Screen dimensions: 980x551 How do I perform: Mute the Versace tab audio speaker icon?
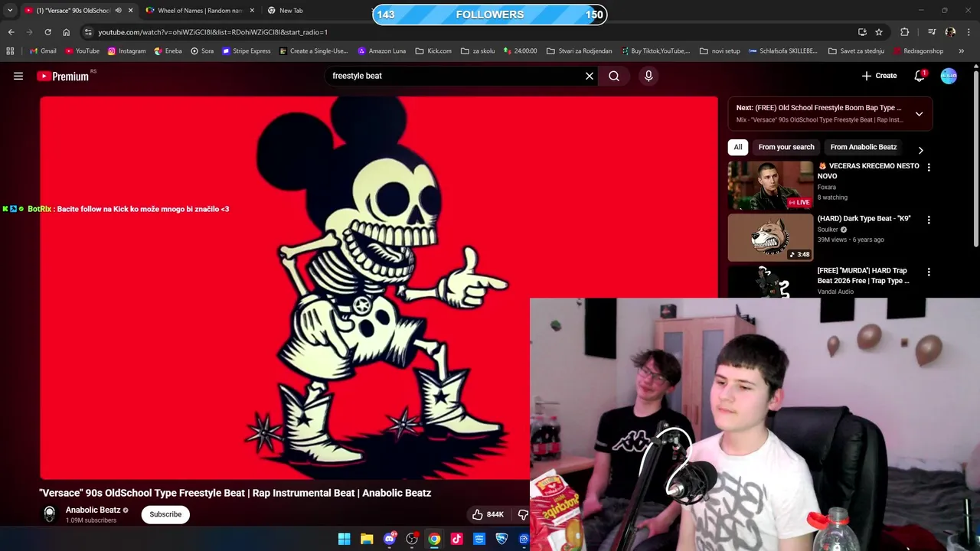click(x=118, y=11)
